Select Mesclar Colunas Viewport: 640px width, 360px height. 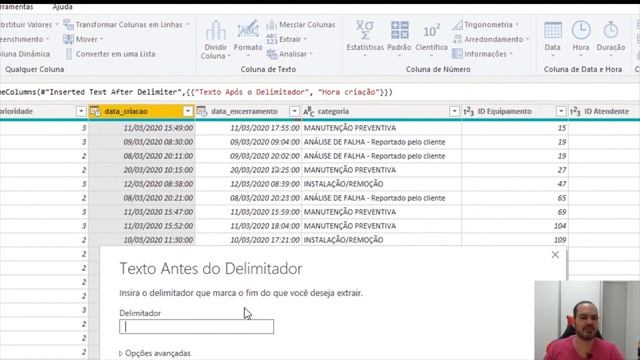pos(301,25)
